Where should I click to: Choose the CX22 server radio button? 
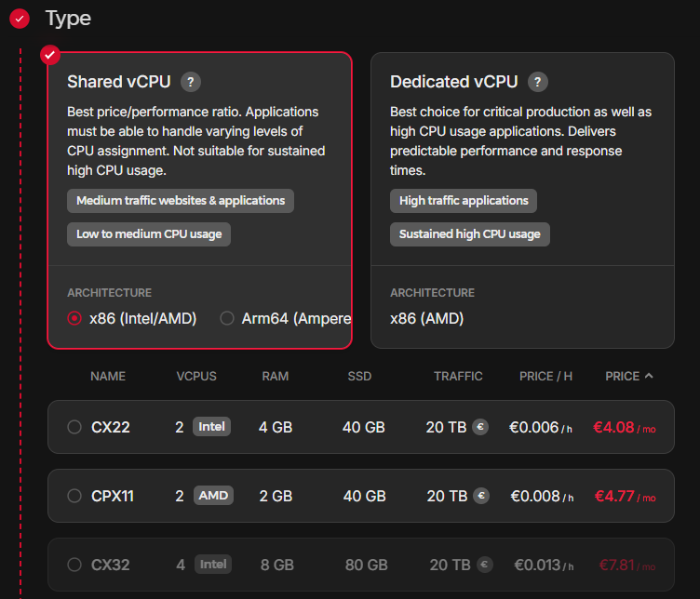pyautogui.click(x=74, y=427)
